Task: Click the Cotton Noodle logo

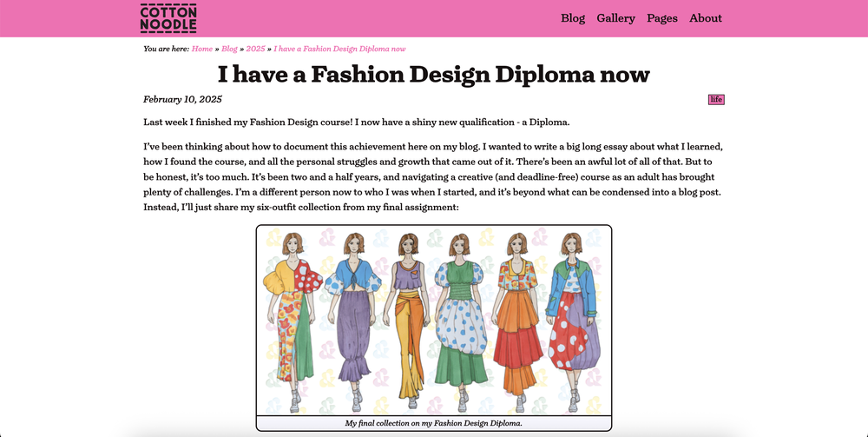Action: (x=168, y=18)
